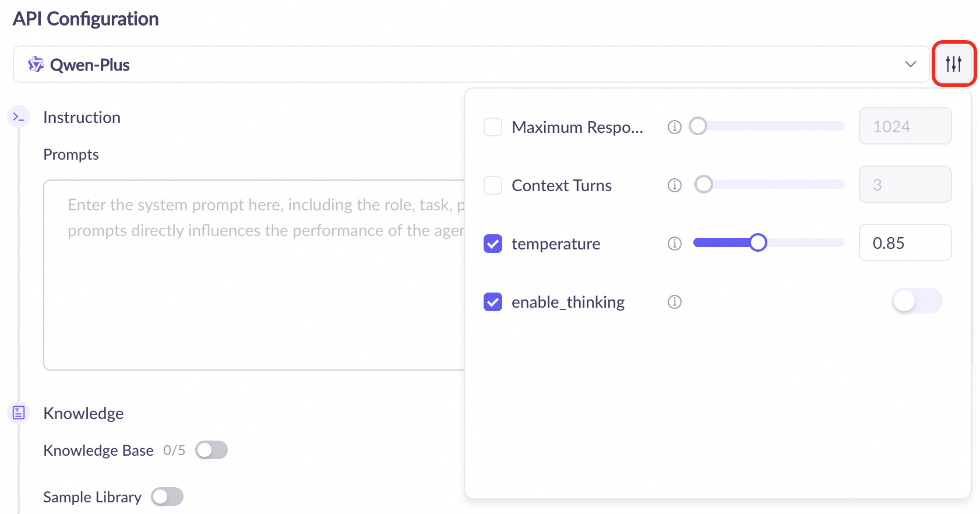The width and height of the screenshot is (980, 514).
Task: Enable the Maximum Response checkbox
Action: 493,127
